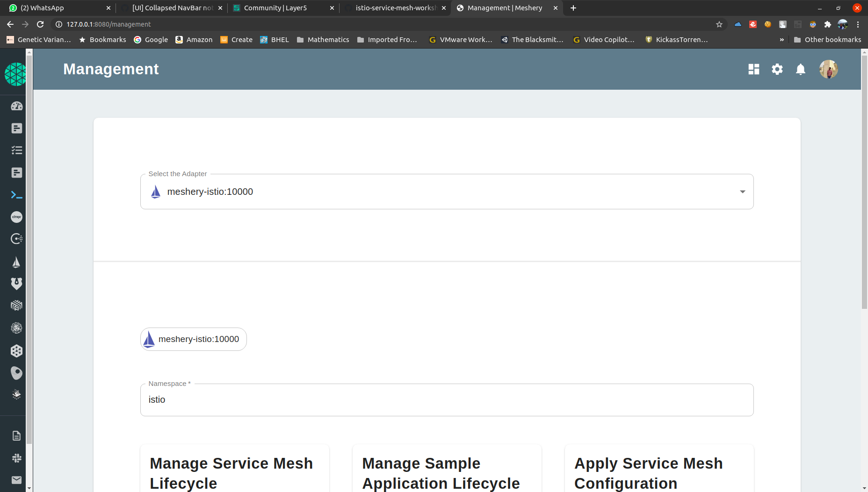The width and height of the screenshot is (868, 492).
Task: Click the Manage Service Mesh Lifecycle card heading
Action: pos(231,473)
